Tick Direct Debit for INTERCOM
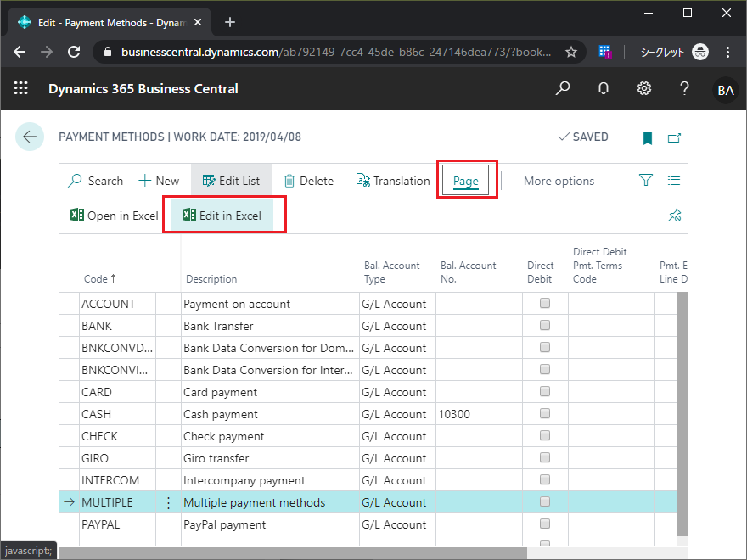Screen dimensions: 747x560 [545, 479]
